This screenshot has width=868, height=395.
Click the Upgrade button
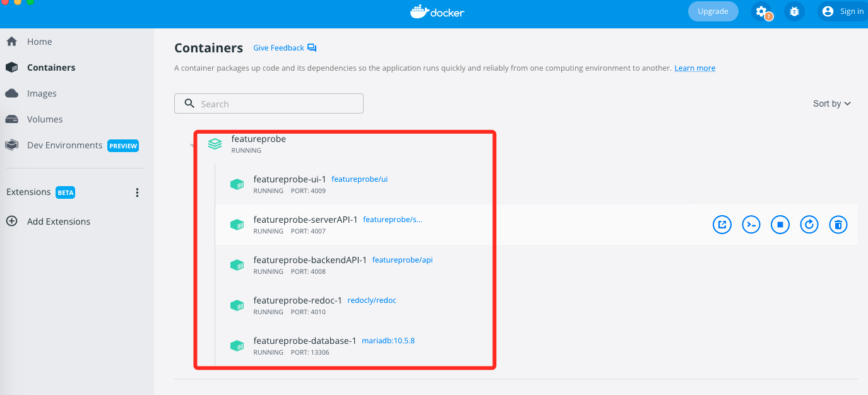coord(713,11)
